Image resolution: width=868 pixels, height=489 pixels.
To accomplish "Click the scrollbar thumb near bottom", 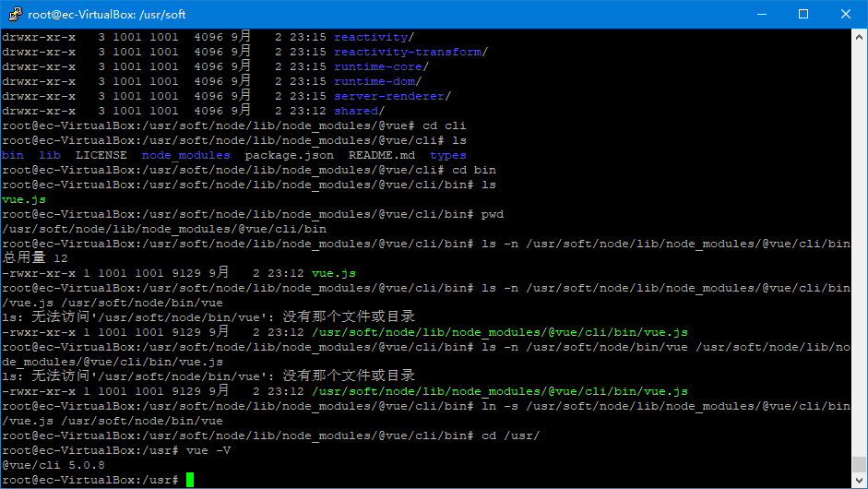I will tap(859, 464).
